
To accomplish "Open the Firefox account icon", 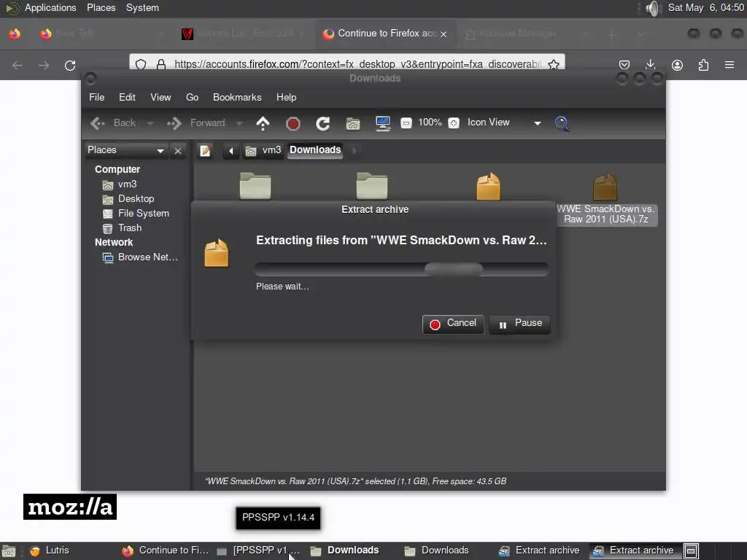I will [677, 65].
